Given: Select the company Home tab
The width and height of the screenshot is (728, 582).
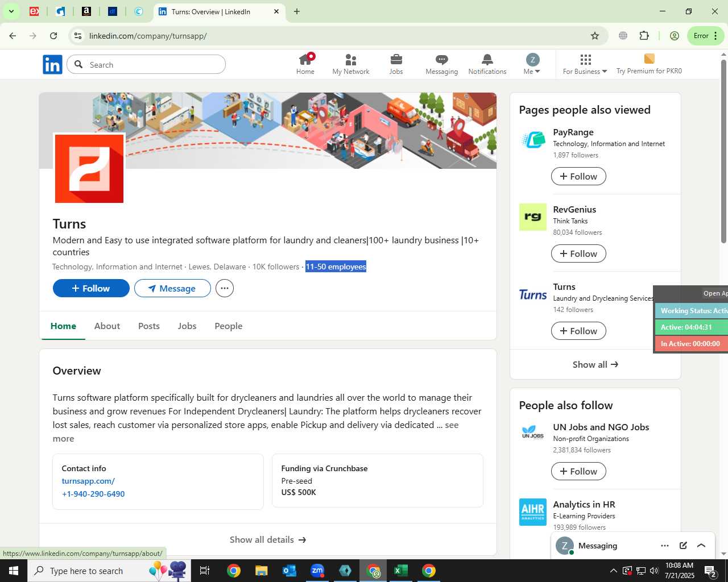Looking at the screenshot, I should point(63,326).
